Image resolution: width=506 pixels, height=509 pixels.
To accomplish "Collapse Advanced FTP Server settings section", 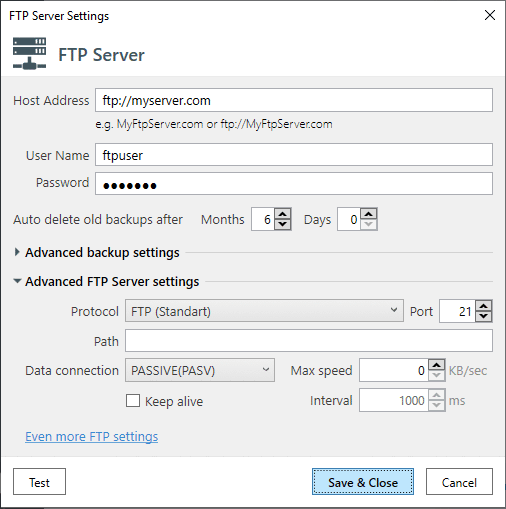I will (17, 281).
